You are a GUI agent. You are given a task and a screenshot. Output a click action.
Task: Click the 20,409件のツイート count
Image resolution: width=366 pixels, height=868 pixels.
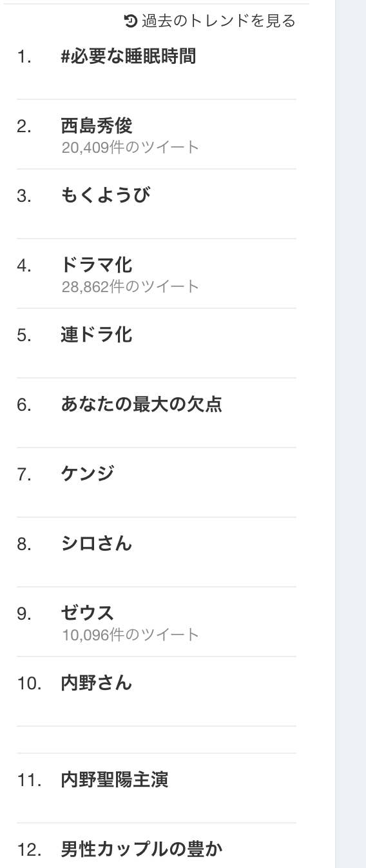pyautogui.click(x=131, y=148)
